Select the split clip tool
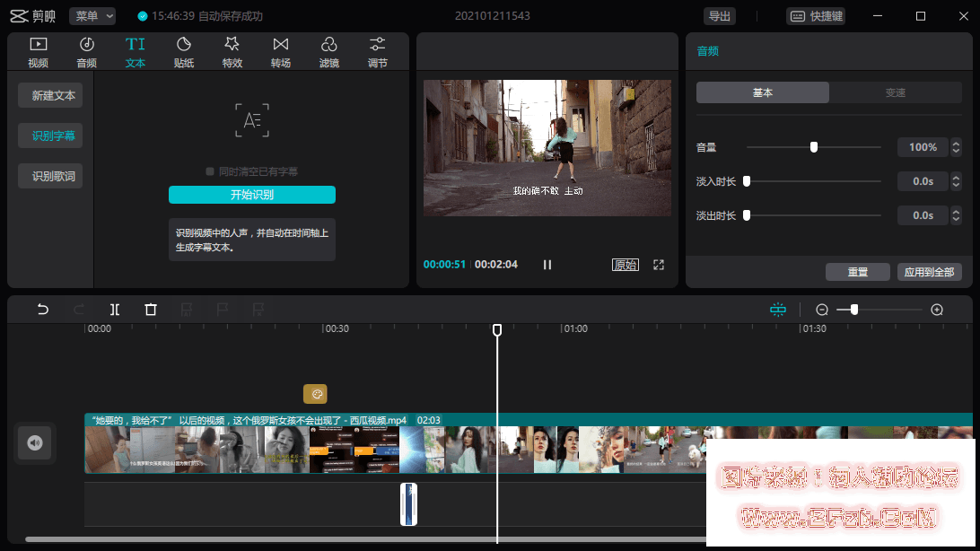The height and width of the screenshot is (551, 980). click(115, 310)
